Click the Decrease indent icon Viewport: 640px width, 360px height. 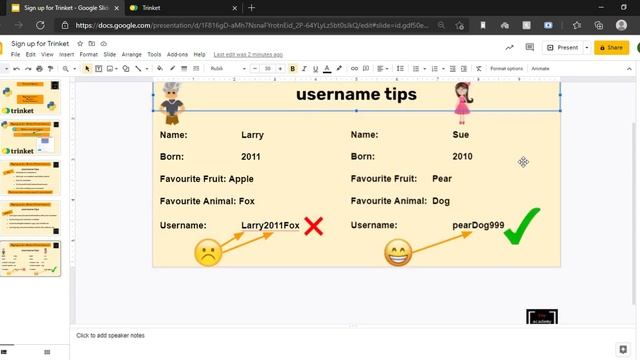click(453, 69)
